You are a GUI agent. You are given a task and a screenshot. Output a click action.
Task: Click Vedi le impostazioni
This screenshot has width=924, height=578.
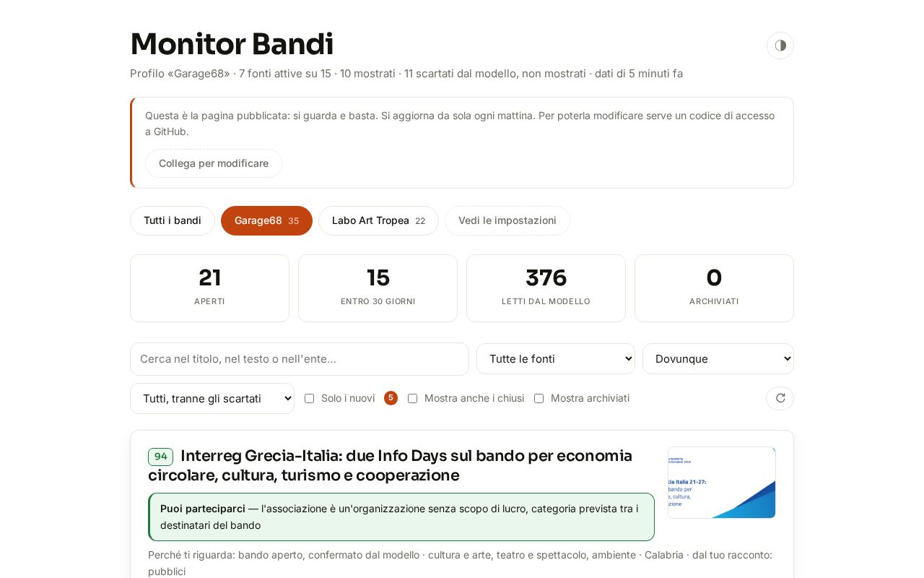tap(507, 220)
